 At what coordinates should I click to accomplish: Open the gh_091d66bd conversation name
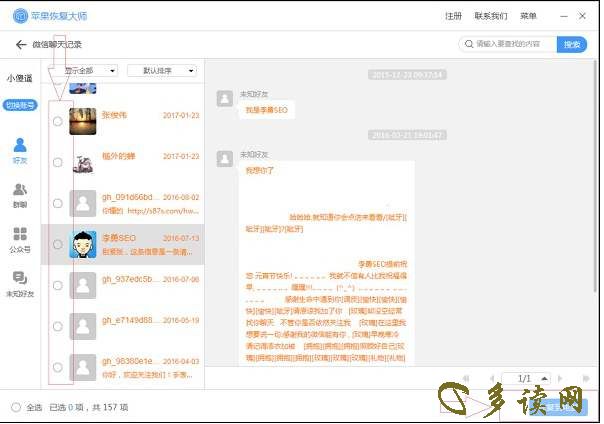(x=130, y=197)
